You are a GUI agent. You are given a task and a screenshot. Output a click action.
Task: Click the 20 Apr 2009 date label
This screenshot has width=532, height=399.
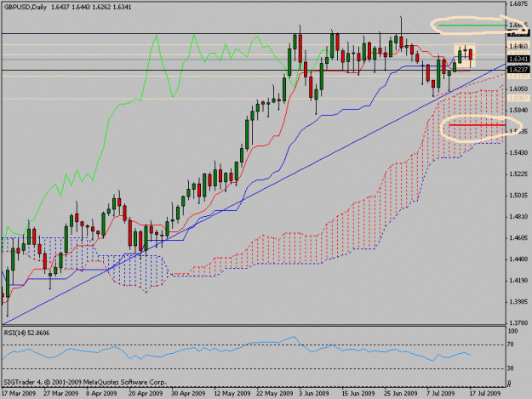pos(146,393)
